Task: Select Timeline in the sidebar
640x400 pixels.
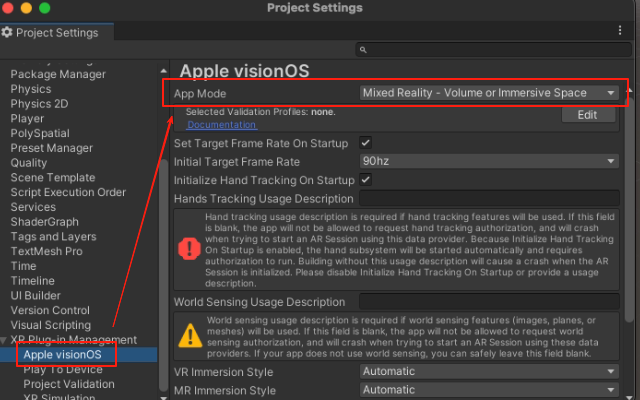Action: click(x=32, y=281)
